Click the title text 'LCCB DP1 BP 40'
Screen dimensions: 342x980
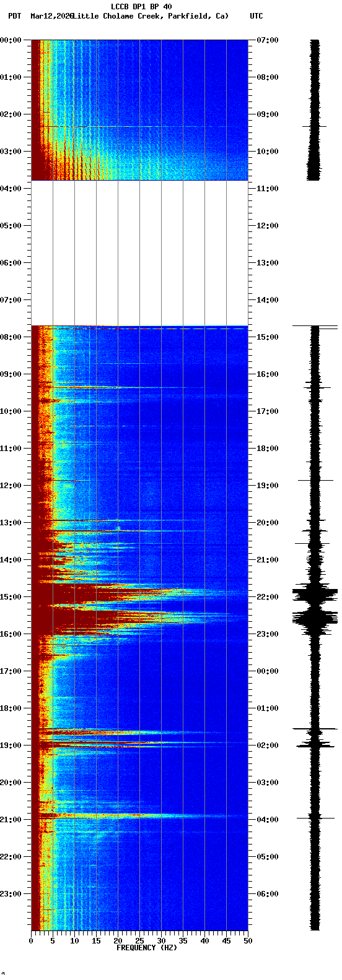[141, 7]
